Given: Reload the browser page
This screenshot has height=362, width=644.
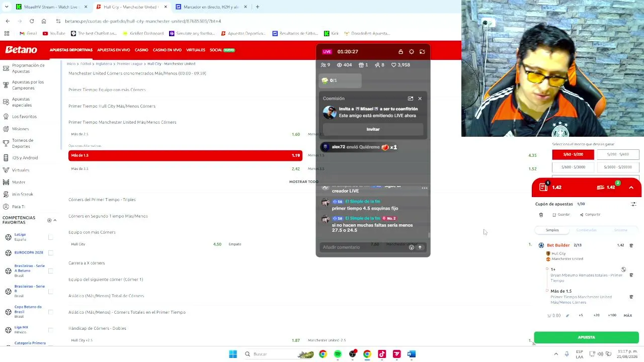Looking at the screenshot, I should [x=32, y=21].
